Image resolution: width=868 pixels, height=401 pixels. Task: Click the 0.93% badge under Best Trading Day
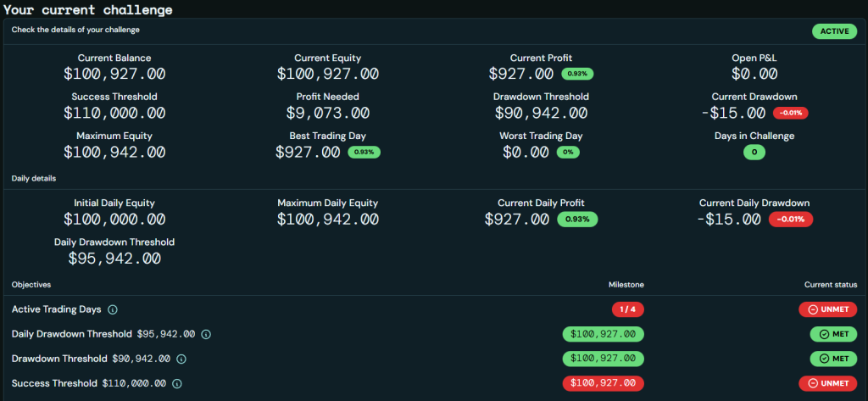(x=364, y=153)
